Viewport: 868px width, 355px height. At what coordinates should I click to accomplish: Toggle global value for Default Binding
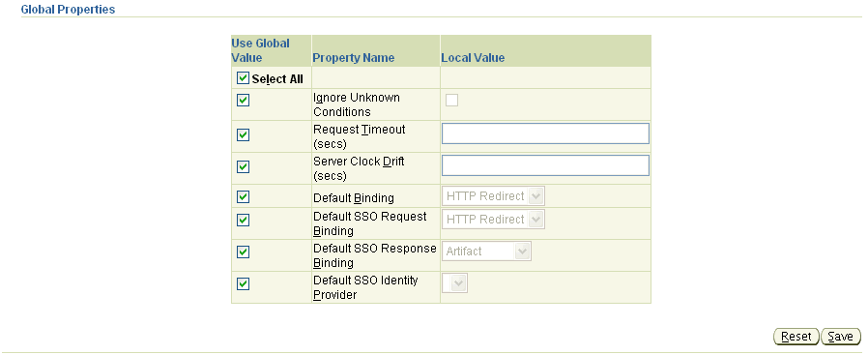[x=243, y=197]
